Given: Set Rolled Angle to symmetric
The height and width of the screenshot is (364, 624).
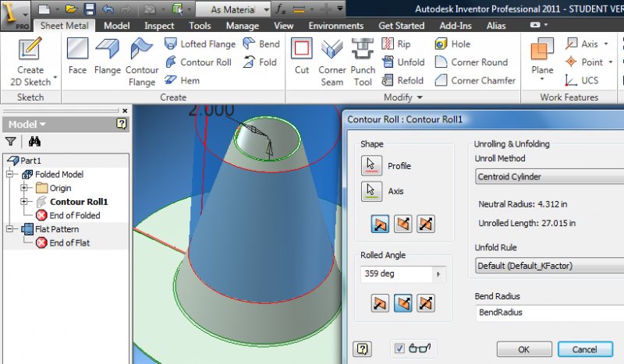Looking at the screenshot, I should click(425, 303).
